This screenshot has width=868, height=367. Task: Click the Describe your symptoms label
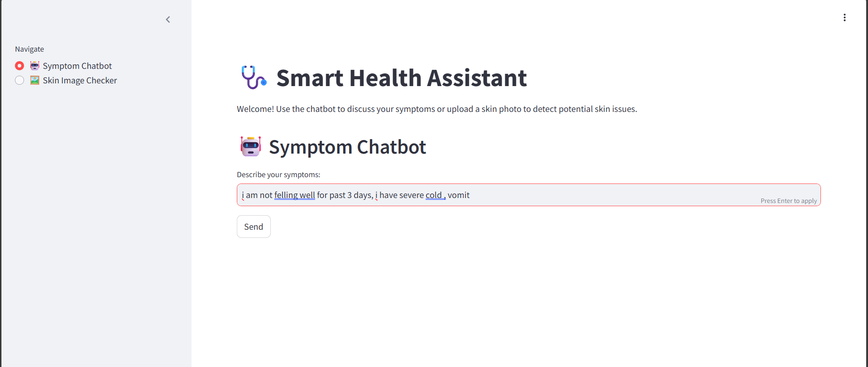(278, 174)
